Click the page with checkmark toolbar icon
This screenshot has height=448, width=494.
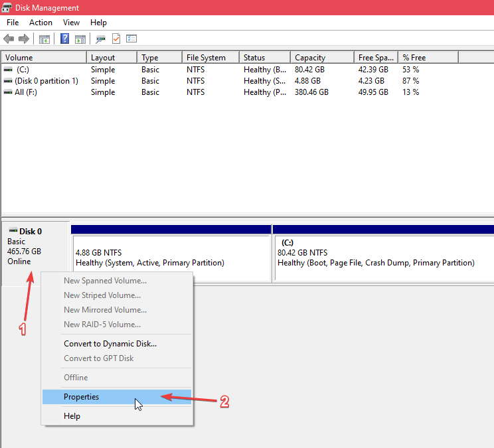click(x=116, y=38)
